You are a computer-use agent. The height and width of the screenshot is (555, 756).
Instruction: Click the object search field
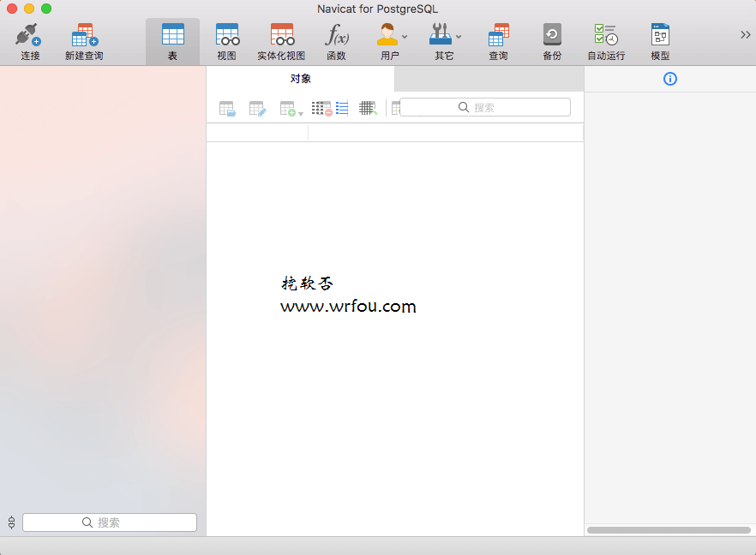(x=485, y=107)
